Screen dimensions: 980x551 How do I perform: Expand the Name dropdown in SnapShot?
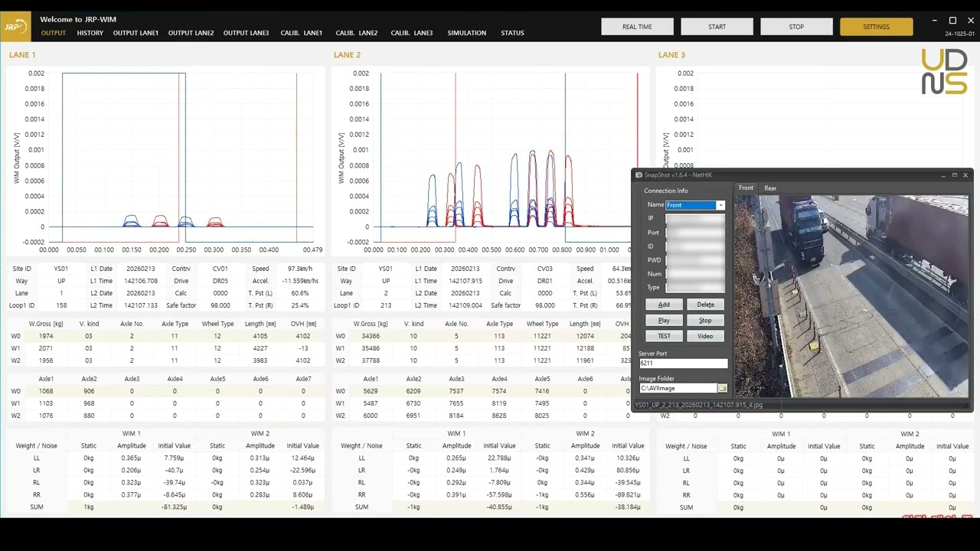(x=720, y=205)
